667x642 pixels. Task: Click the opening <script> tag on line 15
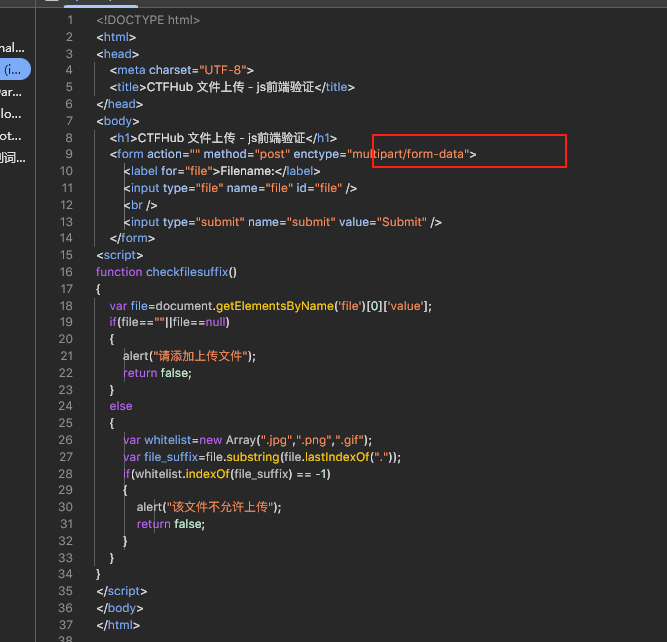coord(120,255)
